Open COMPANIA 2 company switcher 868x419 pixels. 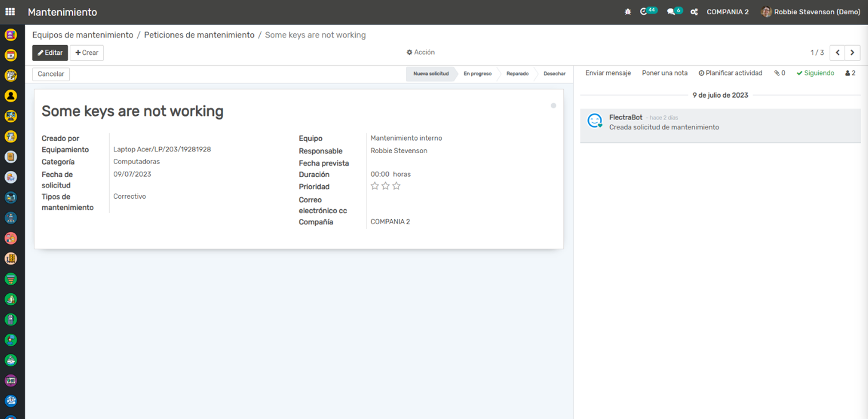(727, 12)
